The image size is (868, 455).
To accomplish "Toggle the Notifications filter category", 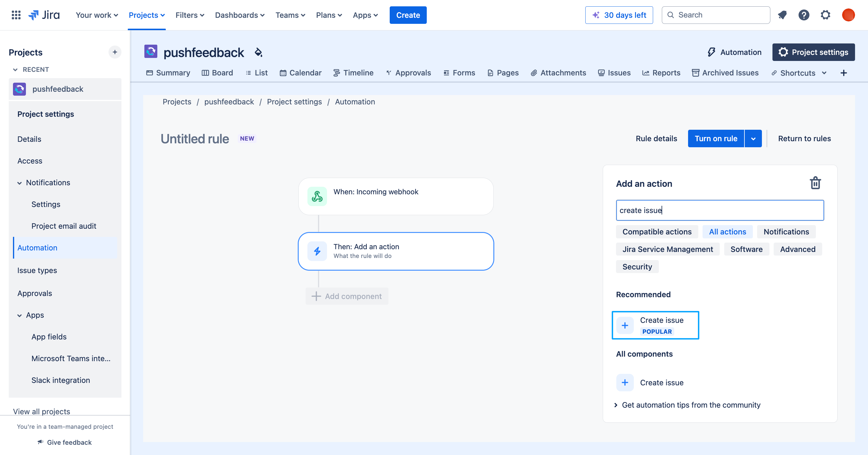I will pyautogui.click(x=787, y=231).
